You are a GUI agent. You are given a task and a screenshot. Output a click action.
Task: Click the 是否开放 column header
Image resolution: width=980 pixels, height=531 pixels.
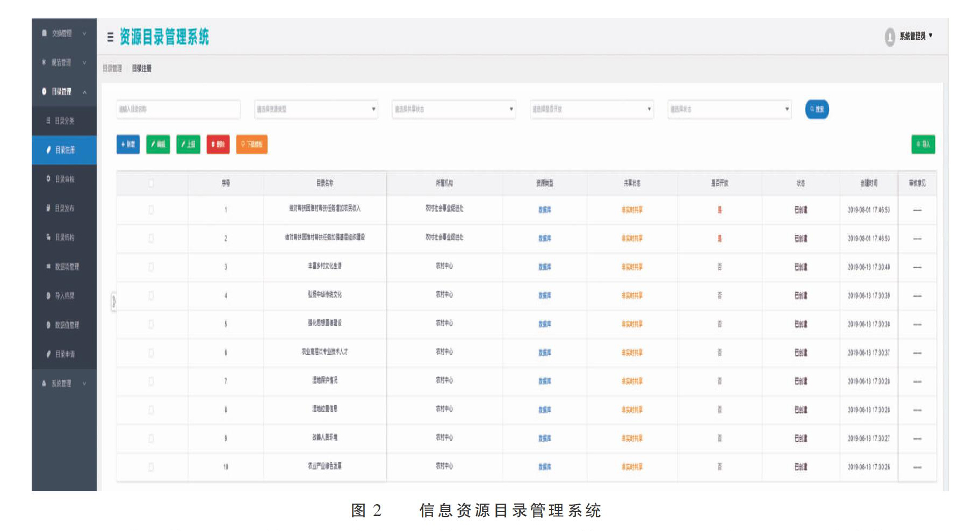pos(719,183)
